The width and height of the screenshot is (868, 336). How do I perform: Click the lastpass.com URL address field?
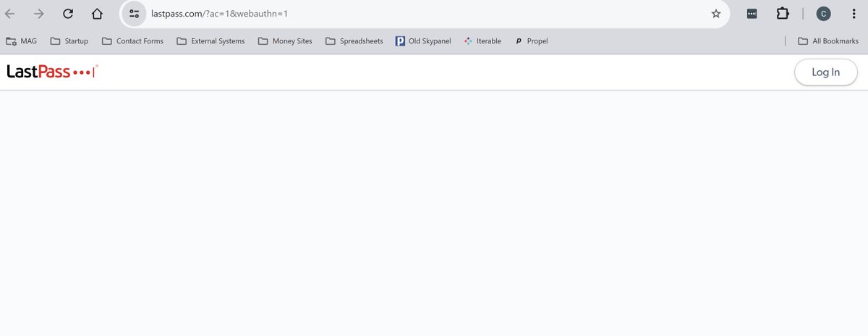point(425,14)
